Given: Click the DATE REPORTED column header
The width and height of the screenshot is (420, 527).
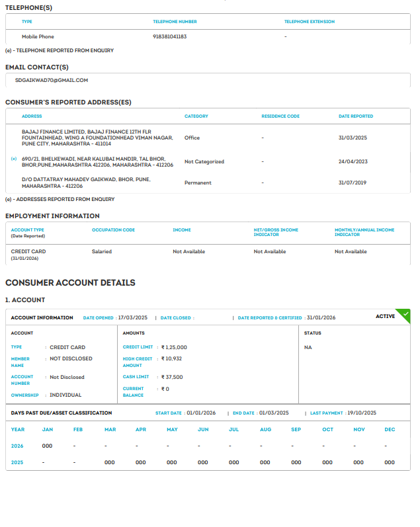Looking at the screenshot, I should pyautogui.click(x=356, y=116).
